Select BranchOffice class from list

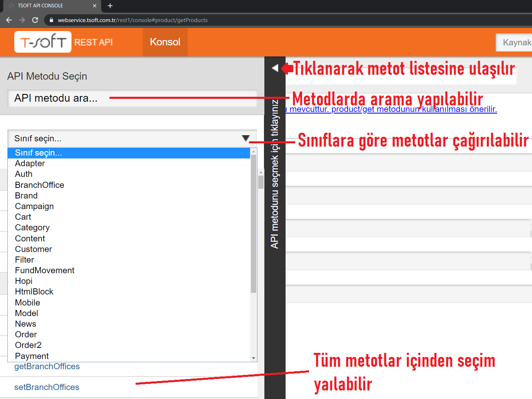click(x=129, y=185)
